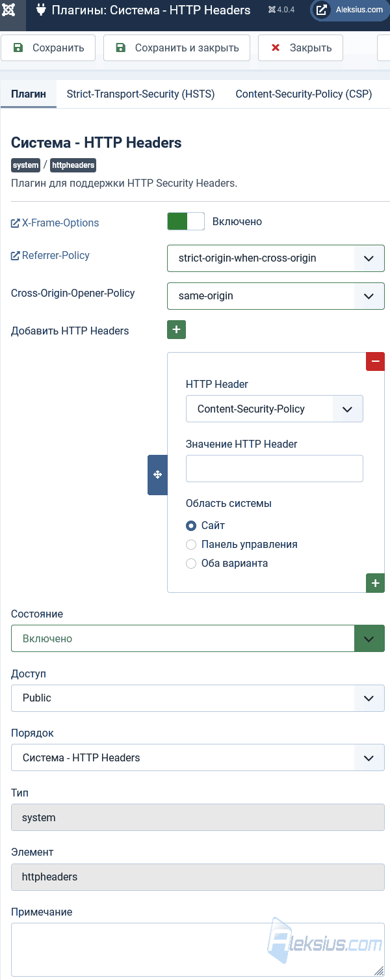Click the Cross-Origin-Opener-Policy label

coord(73,293)
